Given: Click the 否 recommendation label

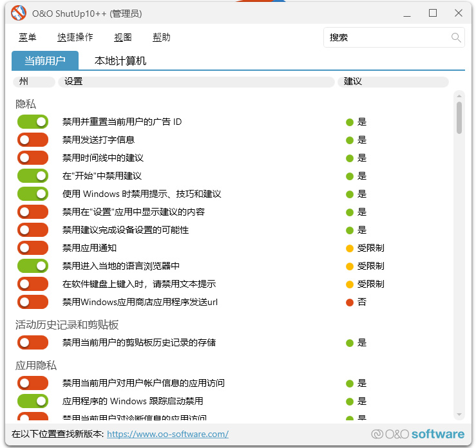Looking at the screenshot, I should tap(362, 302).
